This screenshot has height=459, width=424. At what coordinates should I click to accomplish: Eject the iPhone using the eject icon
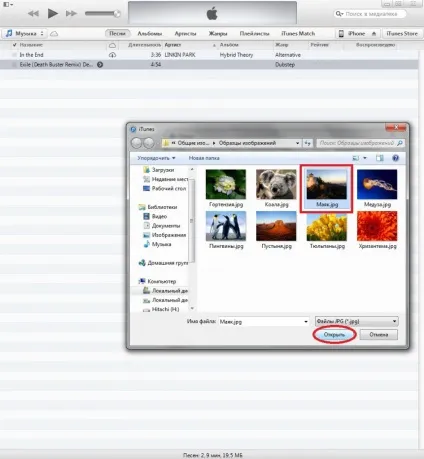(x=374, y=34)
